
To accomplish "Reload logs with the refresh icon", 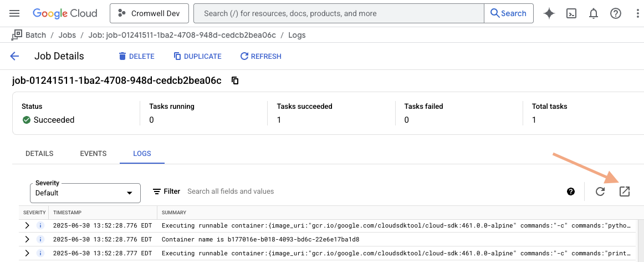I will click(x=600, y=192).
